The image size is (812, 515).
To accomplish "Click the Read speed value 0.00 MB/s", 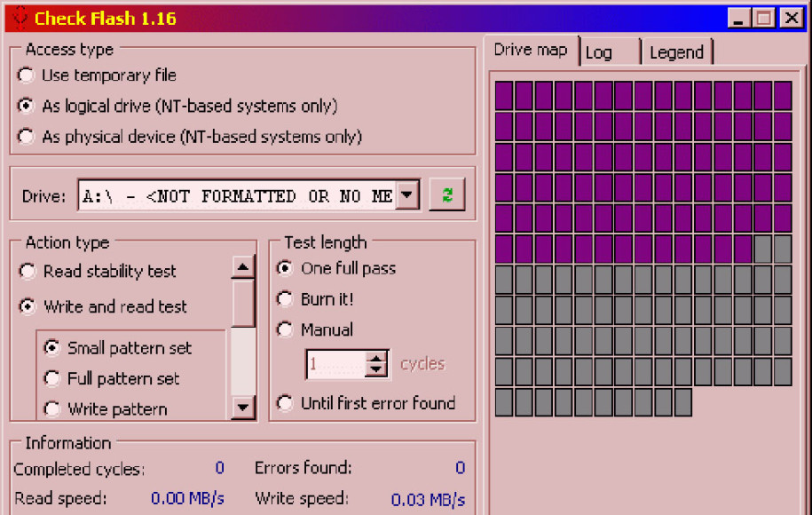I will point(187,498).
